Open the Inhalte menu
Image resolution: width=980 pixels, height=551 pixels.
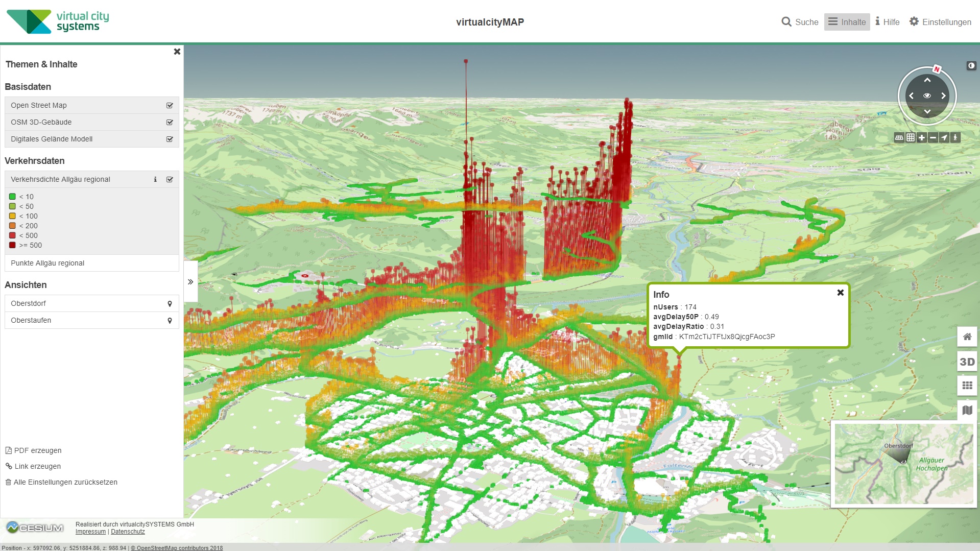pyautogui.click(x=847, y=22)
